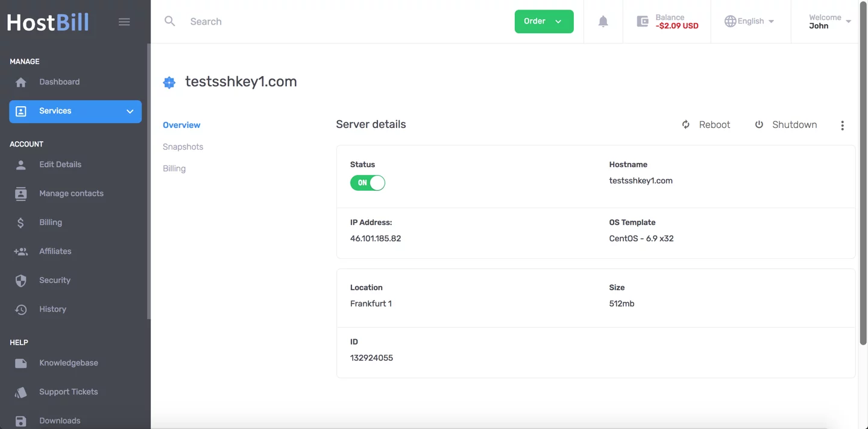The image size is (868, 429).
Task: Switch to the service Billing tab
Action: (x=174, y=168)
